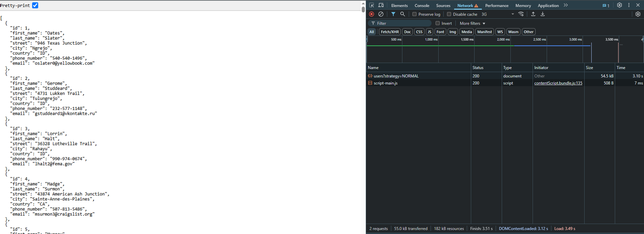Toggle the network filter funnel icon
This screenshot has height=234, width=644.
pos(393,14)
